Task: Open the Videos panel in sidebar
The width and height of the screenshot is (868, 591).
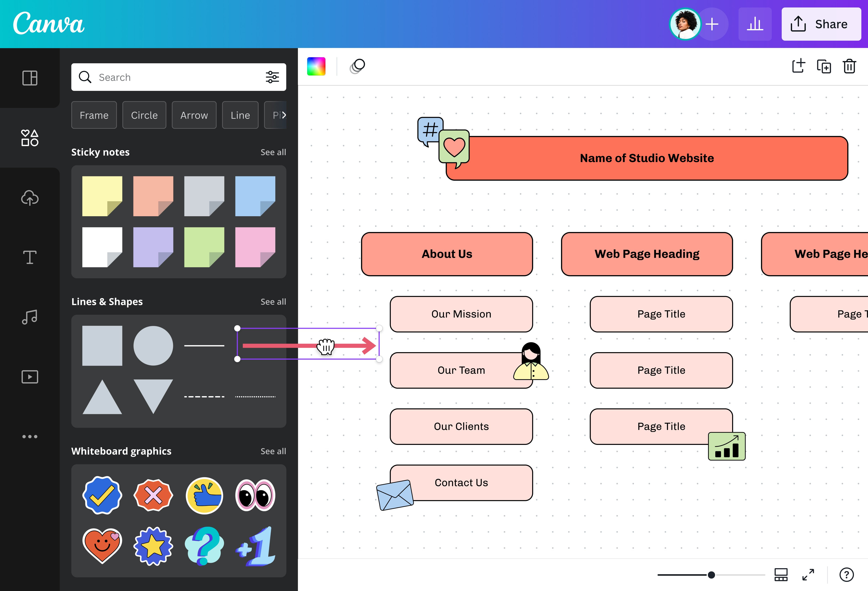Action: pos(30,377)
